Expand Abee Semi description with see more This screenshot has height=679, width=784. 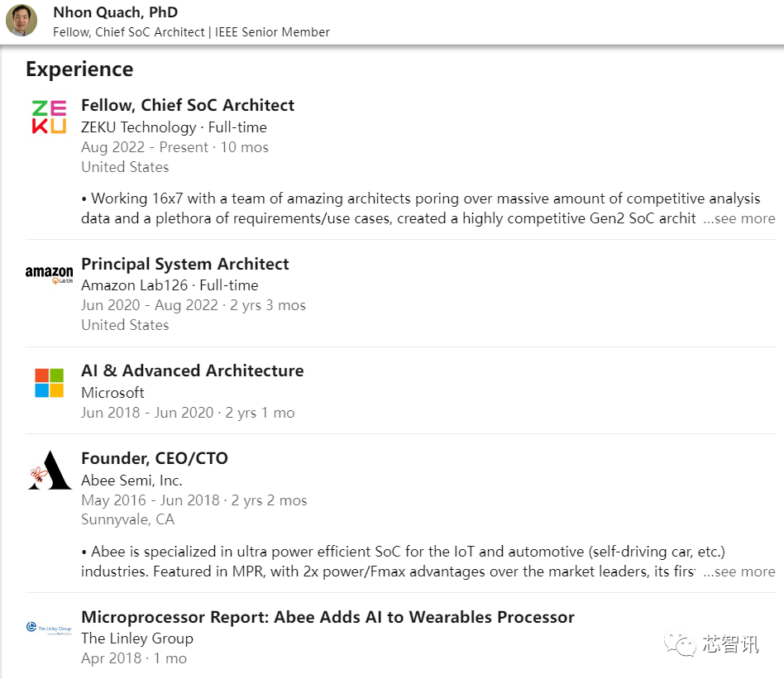(x=739, y=571)
